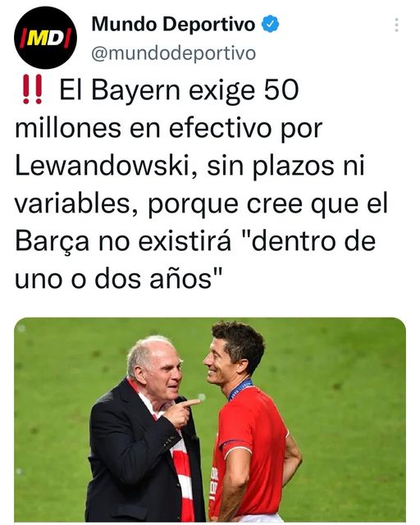The height and width of the screenshot is (525, 420).
Task: Click the pointing finger in the photo
Action: 191,403
